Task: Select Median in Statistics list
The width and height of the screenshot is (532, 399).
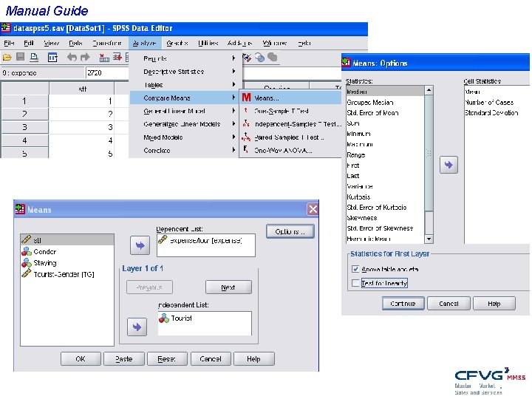Action: 385,92
